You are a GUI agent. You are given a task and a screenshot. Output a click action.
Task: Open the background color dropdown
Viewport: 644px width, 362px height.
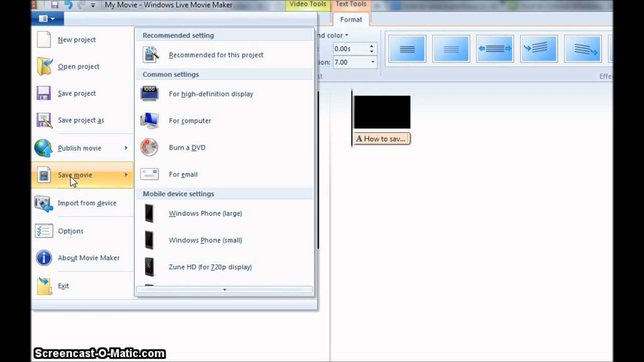pos(347,36)
